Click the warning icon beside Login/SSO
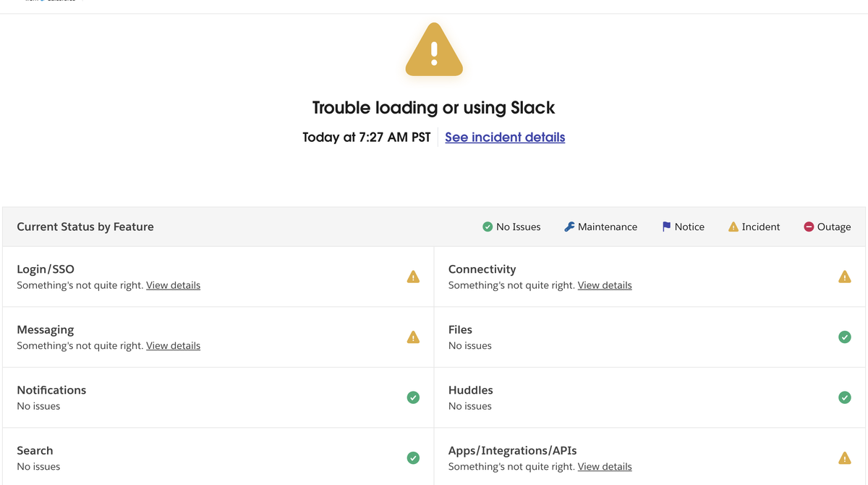 (413, 277)
